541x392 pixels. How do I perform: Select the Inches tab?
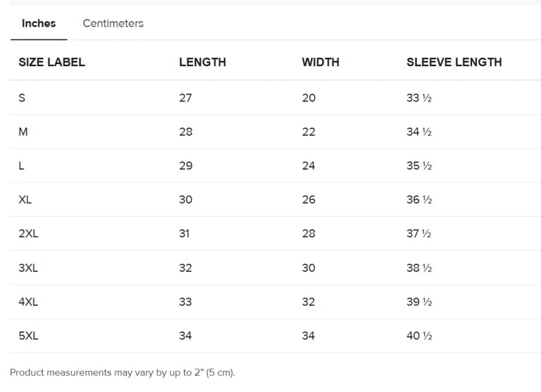click(x=39, y=23)
